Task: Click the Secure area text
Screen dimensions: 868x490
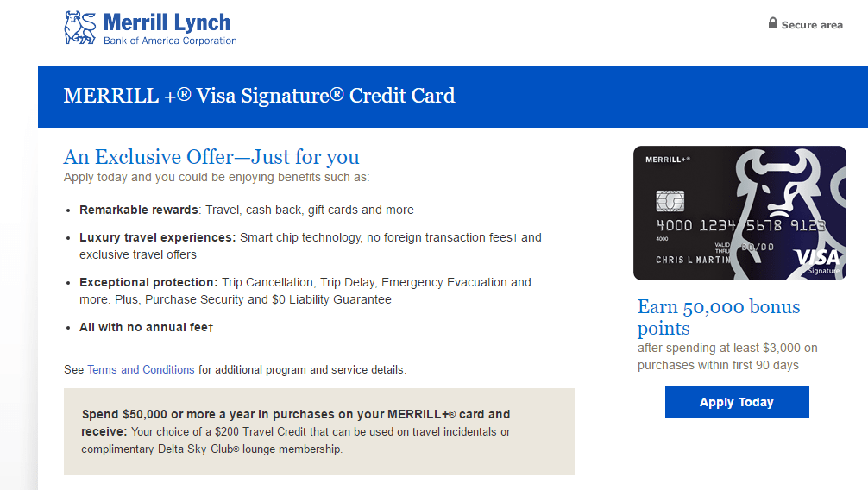Action: [x=812, y=25]
